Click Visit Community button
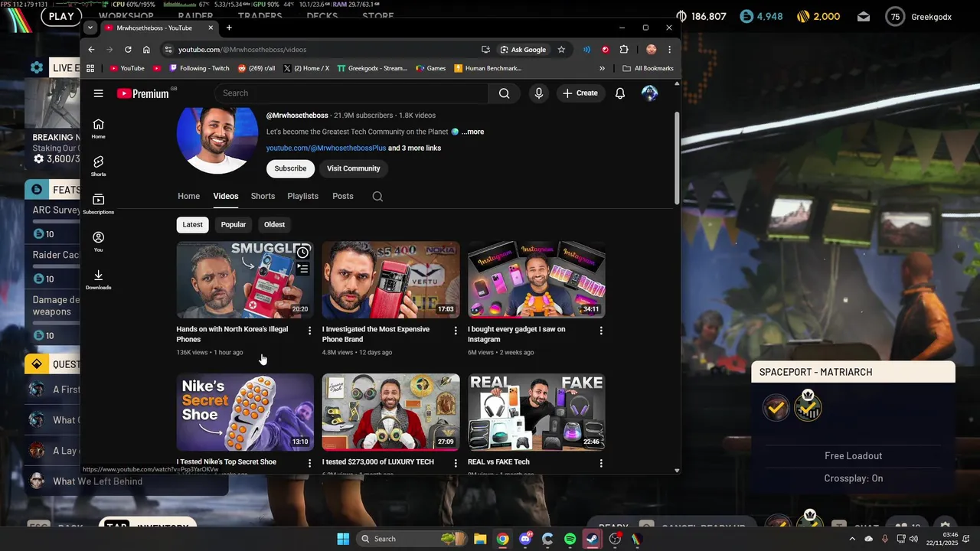This screenshot has width=980, height=551. (354, 168)
